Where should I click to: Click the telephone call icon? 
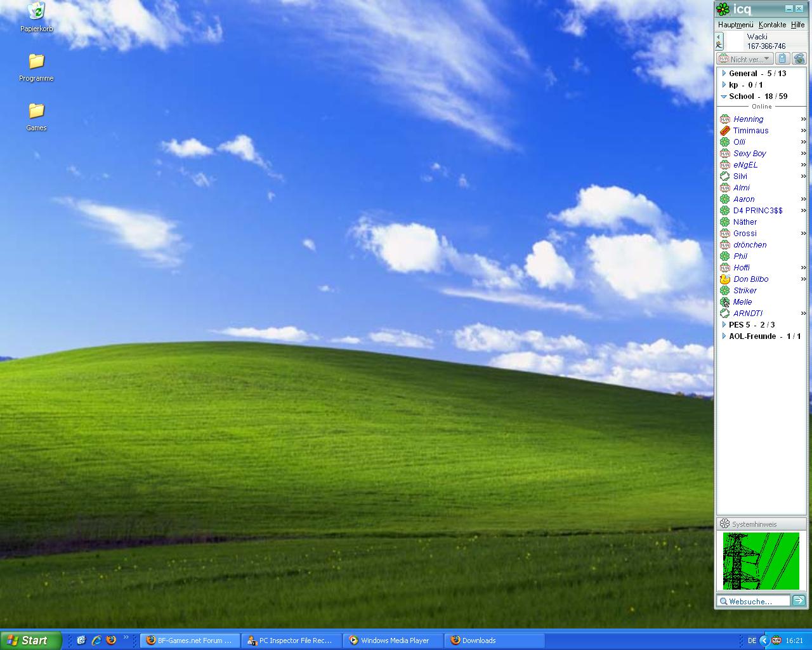click(799, 59)
